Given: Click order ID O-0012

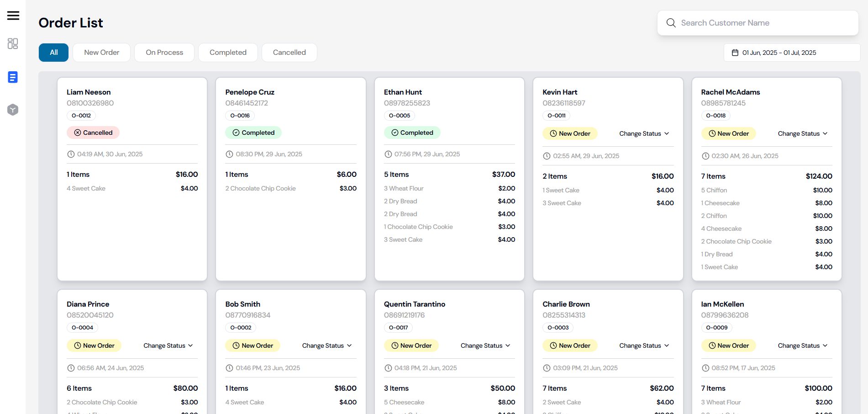Looking at the screenshot, I should pos(81,116).
